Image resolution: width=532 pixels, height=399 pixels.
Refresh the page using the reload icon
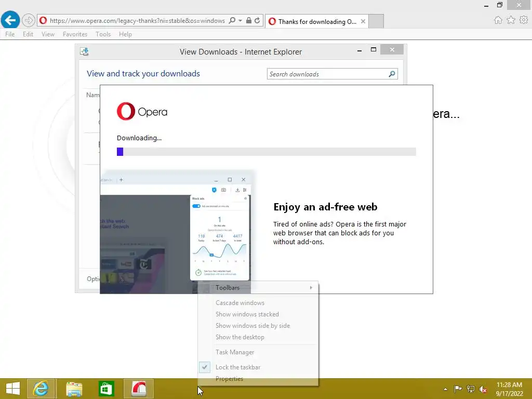coord(257,20)
